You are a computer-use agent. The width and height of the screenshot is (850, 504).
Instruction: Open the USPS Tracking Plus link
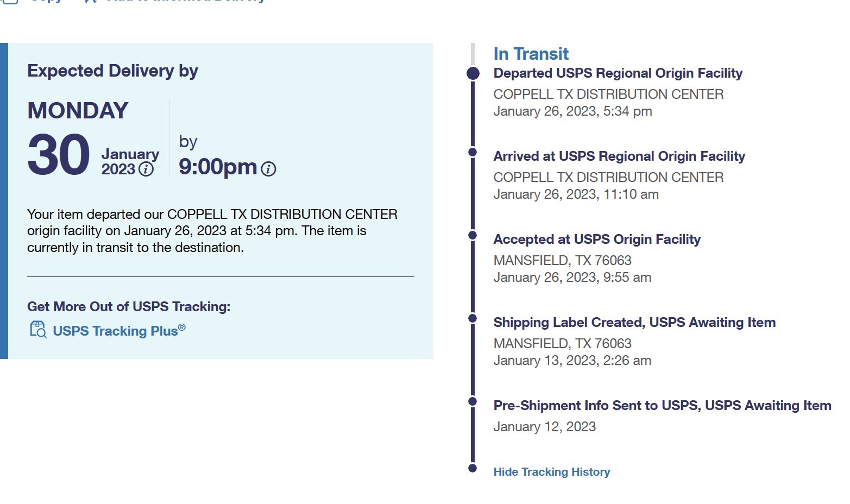point(119,330)
